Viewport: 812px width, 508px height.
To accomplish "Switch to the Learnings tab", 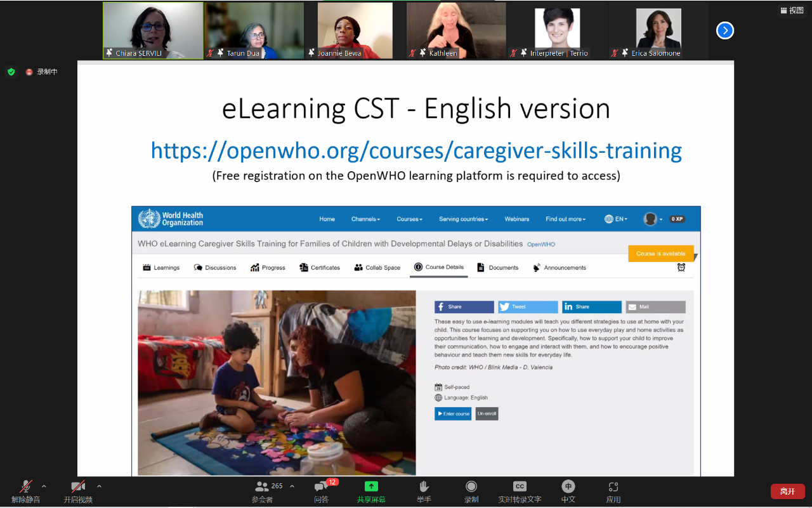I will (x=161, y=268).
